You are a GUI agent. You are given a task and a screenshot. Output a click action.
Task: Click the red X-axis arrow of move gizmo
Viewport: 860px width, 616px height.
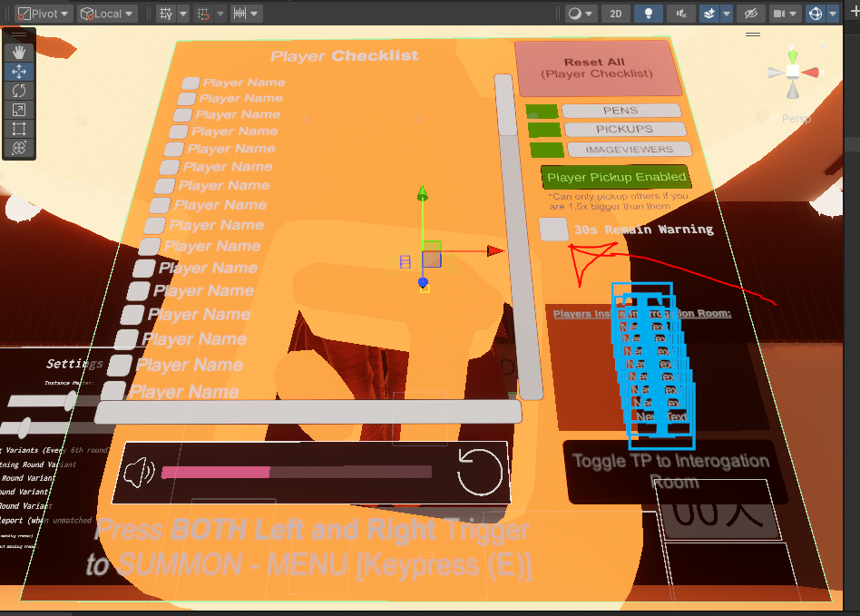495,251
